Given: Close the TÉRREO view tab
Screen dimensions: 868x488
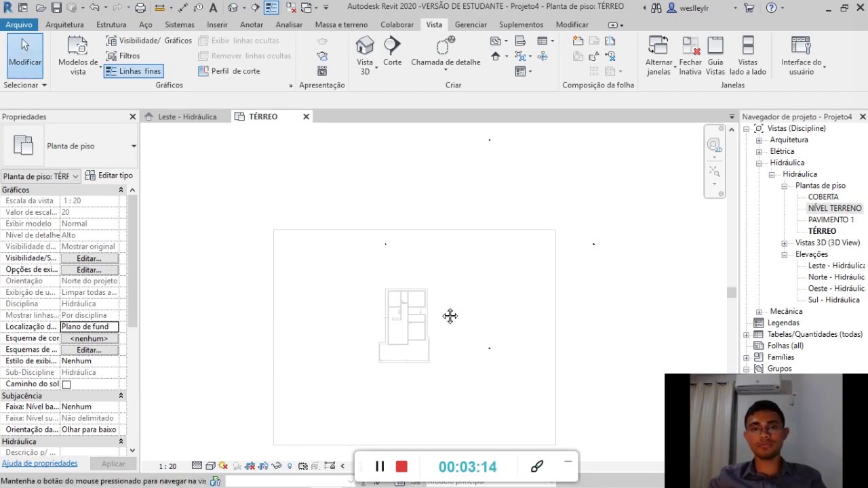Looking at the screenshot, I should point(306,117).
